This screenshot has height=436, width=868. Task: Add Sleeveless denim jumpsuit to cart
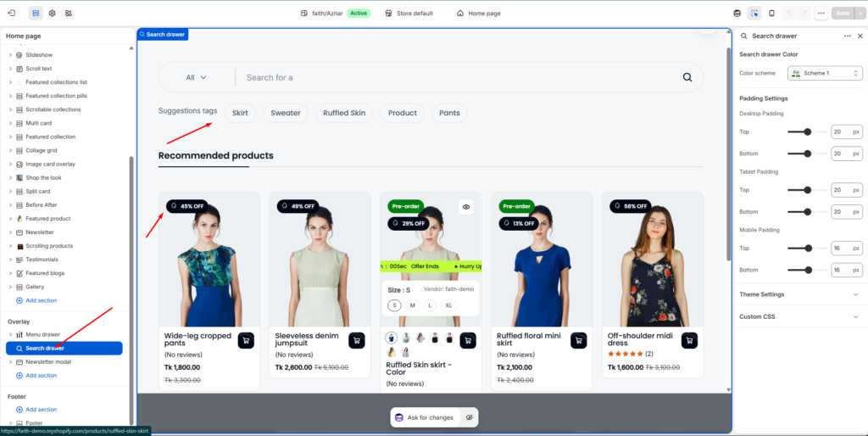(357, 341)
